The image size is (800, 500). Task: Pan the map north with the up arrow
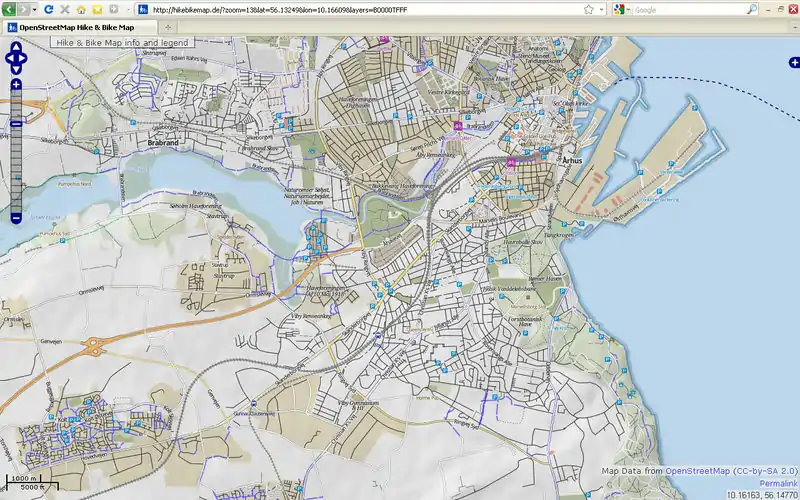[x=16, y=48]
